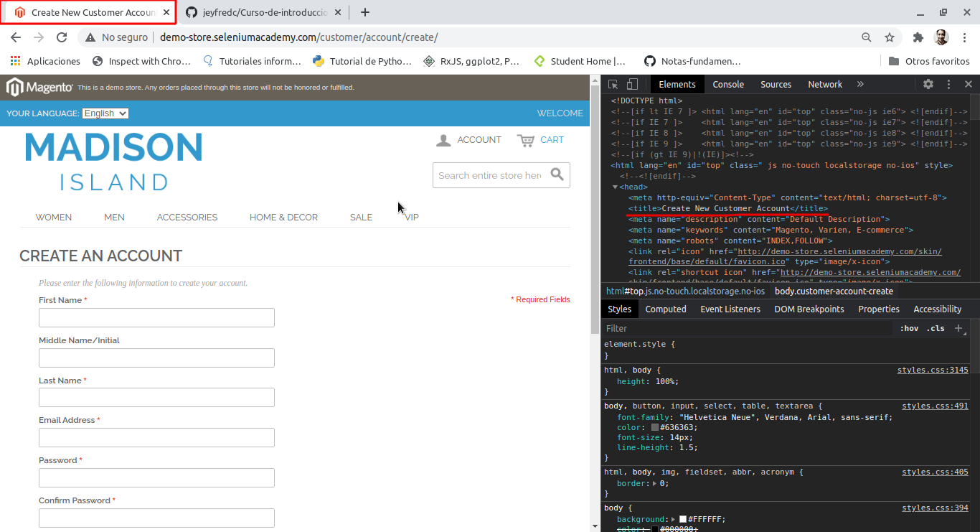980x532 pixels.
Task: Click the Last Name input field
Action: (156, 397)
